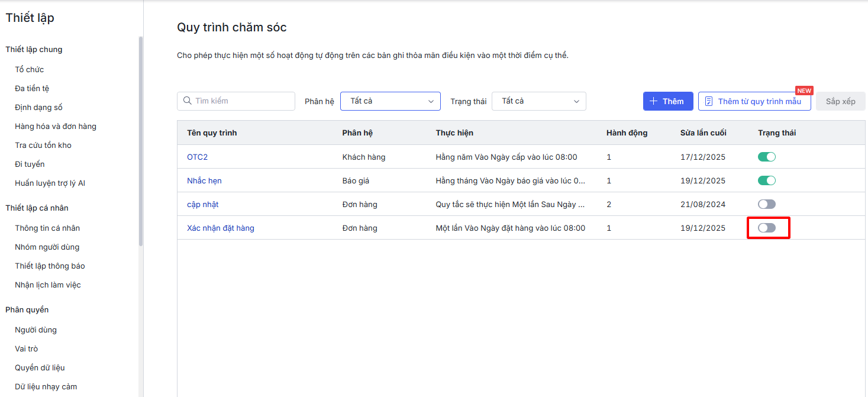Screen dimensions: 868x397
Task: Click the document icon on template button
Action: (x=709, y=101)
